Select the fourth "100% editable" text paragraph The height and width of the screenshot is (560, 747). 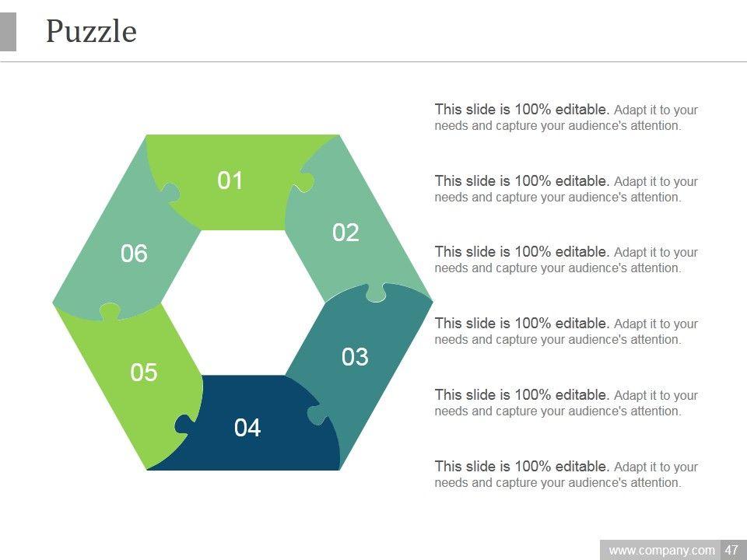(566, 331)
